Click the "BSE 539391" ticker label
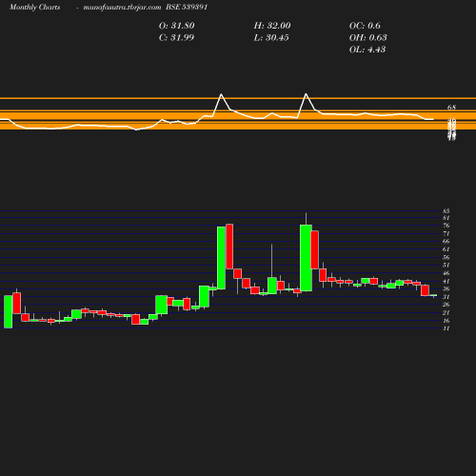This screenshot has width=476, height=476. pyautogui.click(x=187, y=8)
